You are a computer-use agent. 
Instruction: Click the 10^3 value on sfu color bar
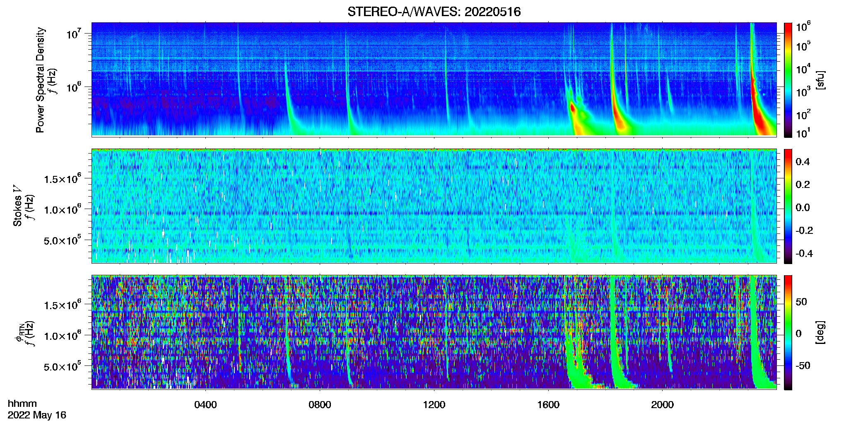point(803,91)
